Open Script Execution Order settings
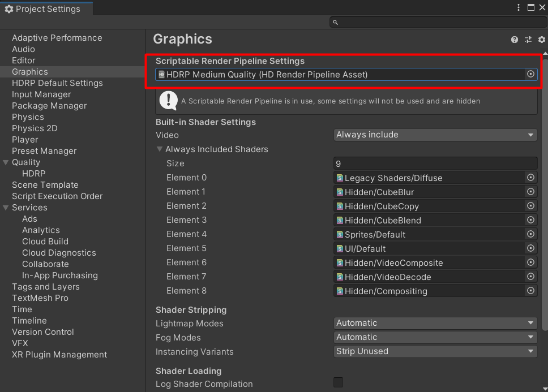Screen dimensions: 548x392 [x=57, y=196]
